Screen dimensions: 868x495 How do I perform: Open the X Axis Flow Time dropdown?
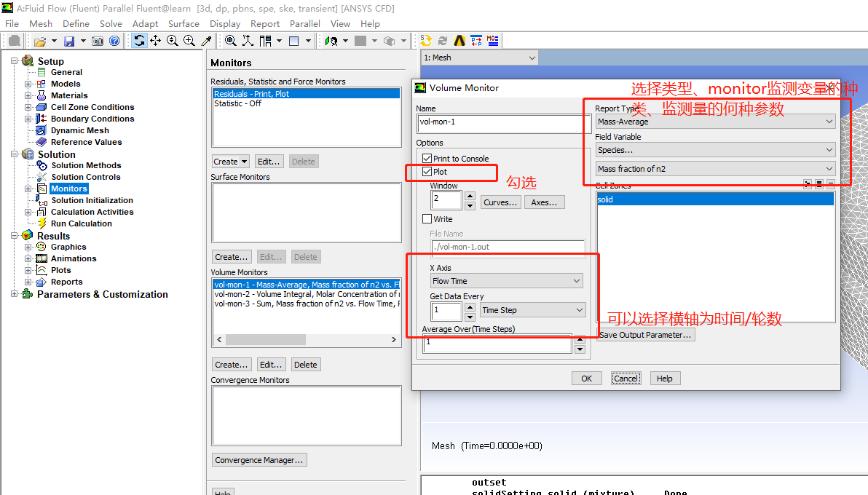506,281
